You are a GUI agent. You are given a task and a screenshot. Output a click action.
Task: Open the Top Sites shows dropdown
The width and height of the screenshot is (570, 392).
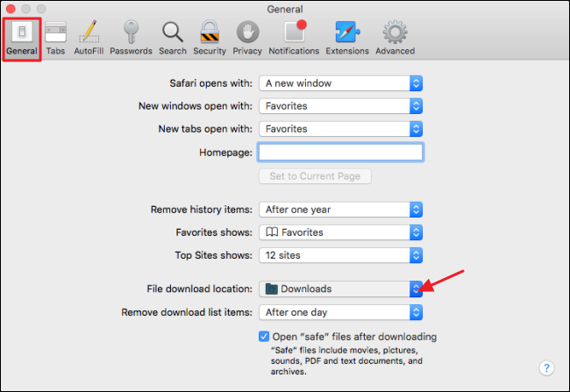340,255
